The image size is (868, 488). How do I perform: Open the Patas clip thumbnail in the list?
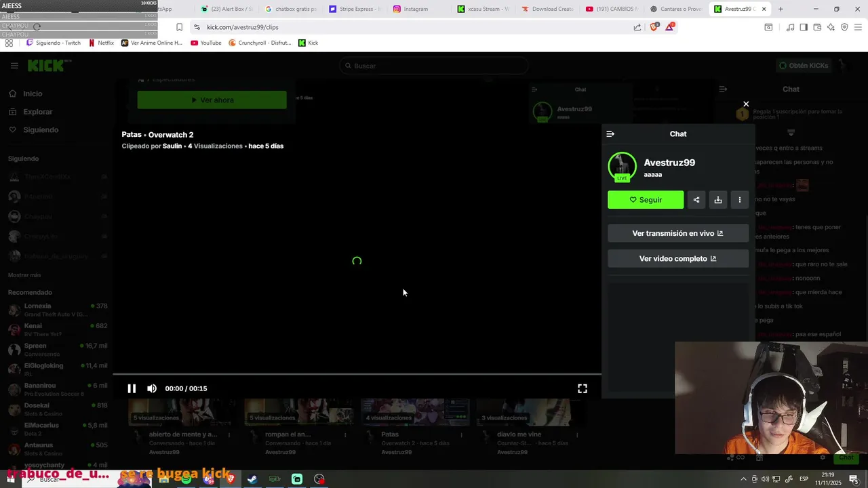[415, 412]
